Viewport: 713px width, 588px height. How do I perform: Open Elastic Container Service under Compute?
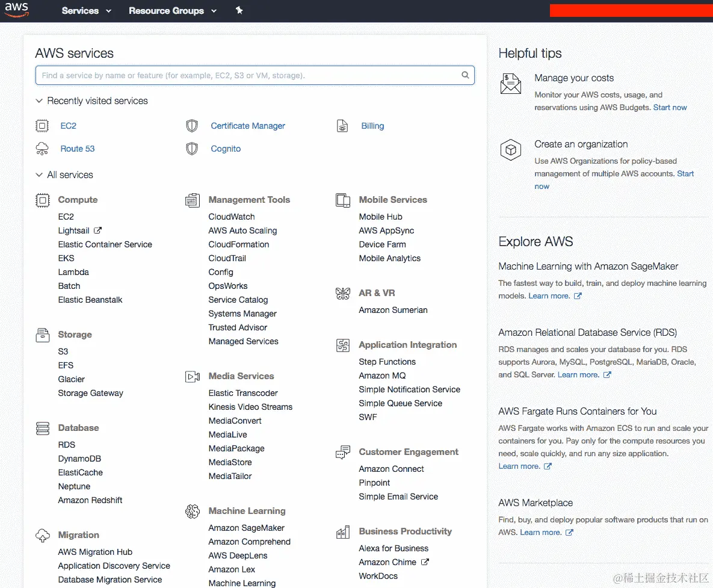105,244
